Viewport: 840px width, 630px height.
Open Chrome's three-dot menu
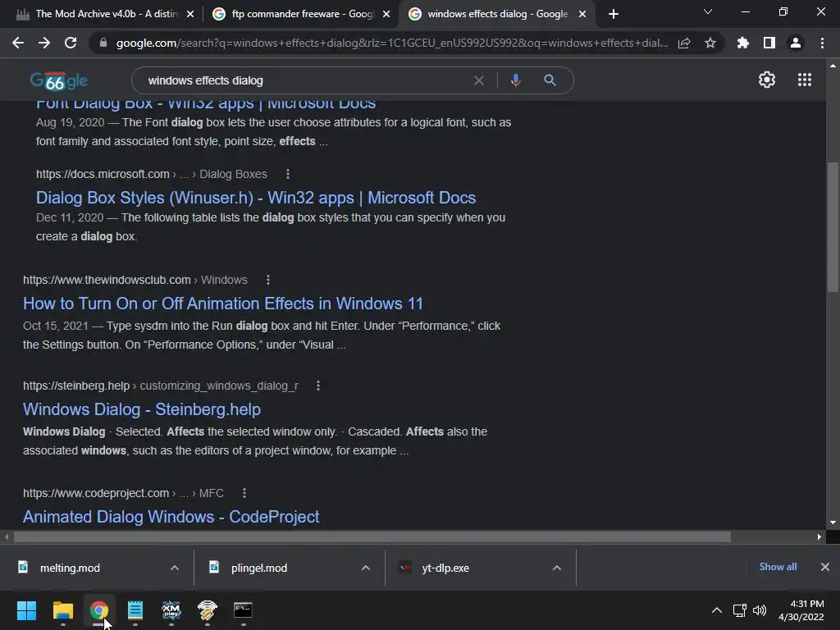click(822, 43)
